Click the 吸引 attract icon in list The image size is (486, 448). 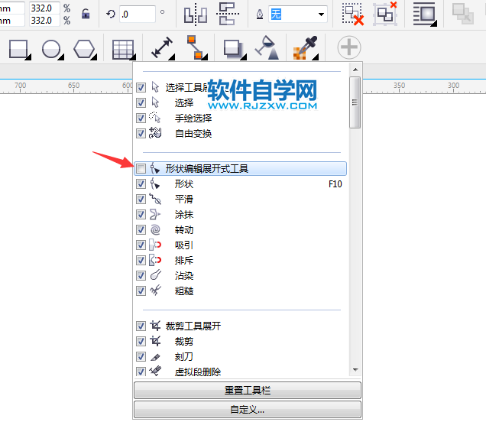(x=155, y=245)
